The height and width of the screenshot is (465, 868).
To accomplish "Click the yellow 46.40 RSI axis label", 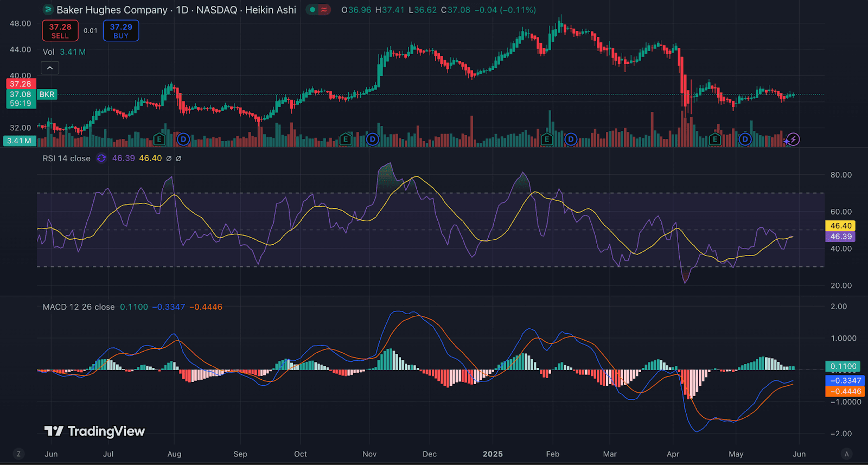I will pos(840,226).
